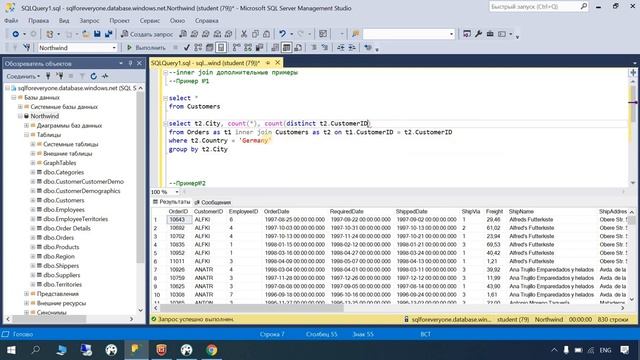The height and width of the screenshot is (360, 640).
Task: Click the Save All icon
Action: (x=109, y=34)
